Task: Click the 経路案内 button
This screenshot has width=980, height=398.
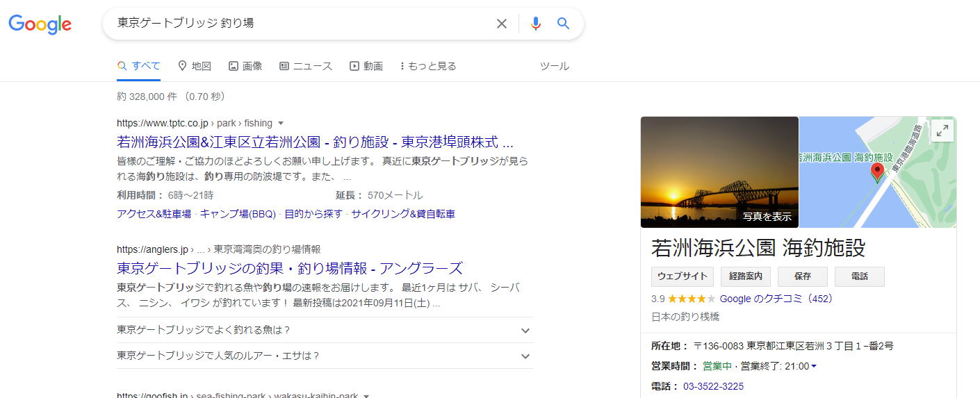Action: 746,276
